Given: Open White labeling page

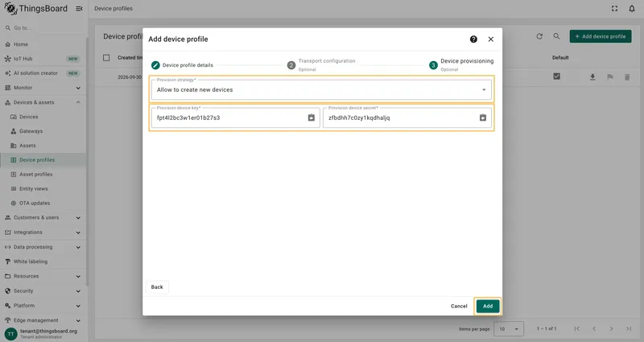Looking at the screenshot, I should [43, 262].
